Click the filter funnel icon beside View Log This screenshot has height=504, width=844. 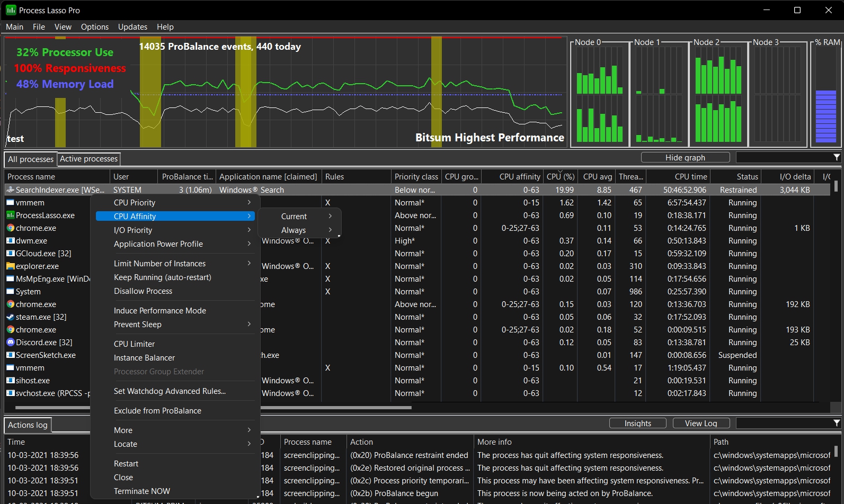click(837, 423)
